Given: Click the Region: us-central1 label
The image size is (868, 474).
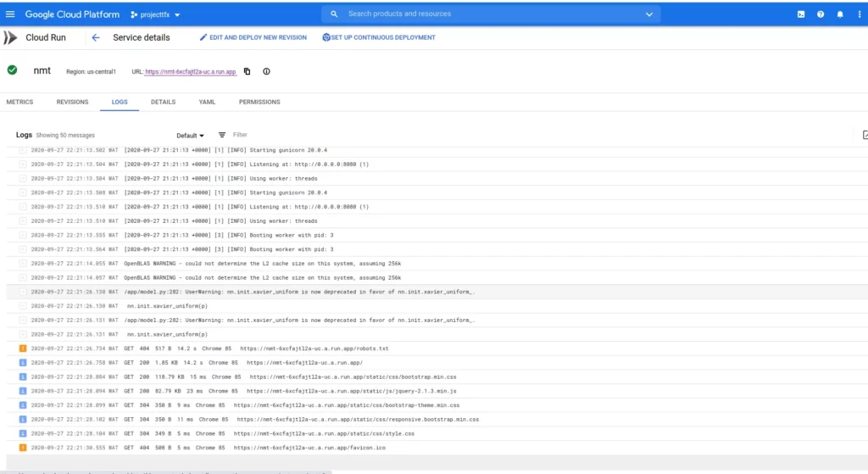Looking at the screenshot, I should (92, 71).
